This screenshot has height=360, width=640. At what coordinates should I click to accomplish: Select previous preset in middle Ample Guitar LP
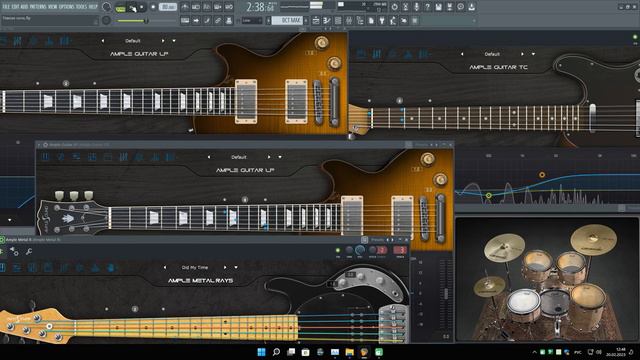tap(209, 157)
